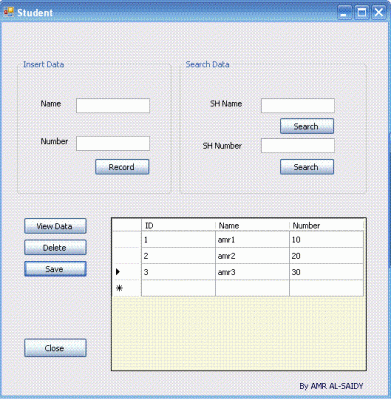Click the empty Number cell in new row
This screenshot has height=400, width=391.
tap(326, 288)
